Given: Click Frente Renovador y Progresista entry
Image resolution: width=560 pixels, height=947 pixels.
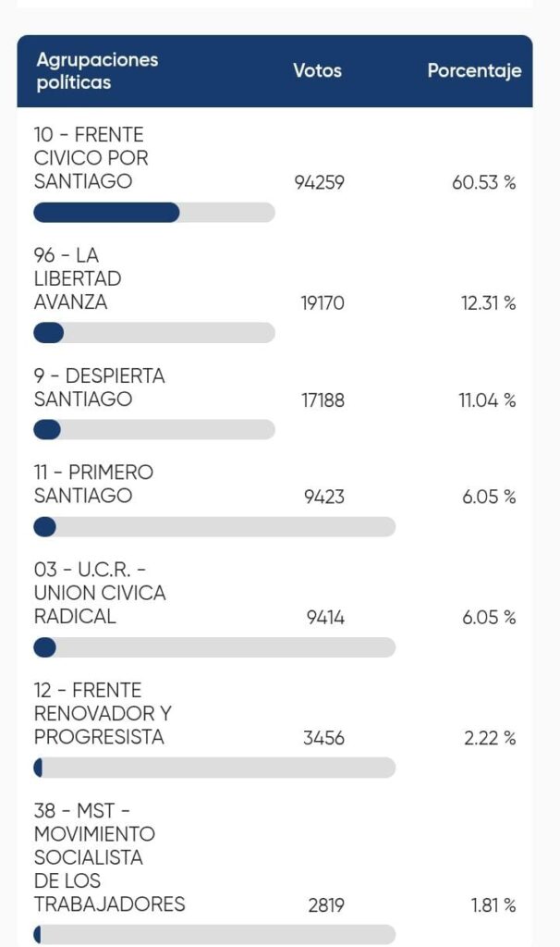Looking at the screenshot, I should point(103,713).
